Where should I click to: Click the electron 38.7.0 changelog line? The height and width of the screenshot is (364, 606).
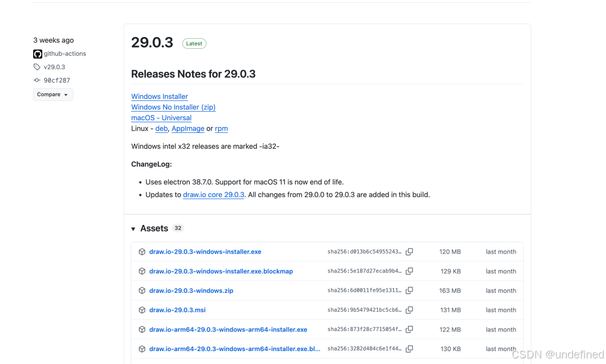[244, 182]
